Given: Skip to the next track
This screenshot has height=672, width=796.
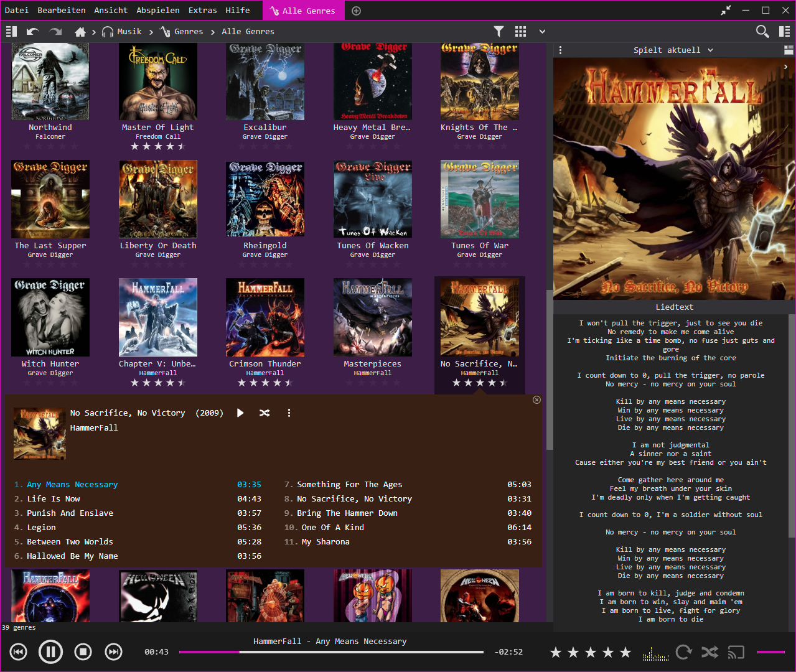Looking at the screenshot, I should 113,651.
